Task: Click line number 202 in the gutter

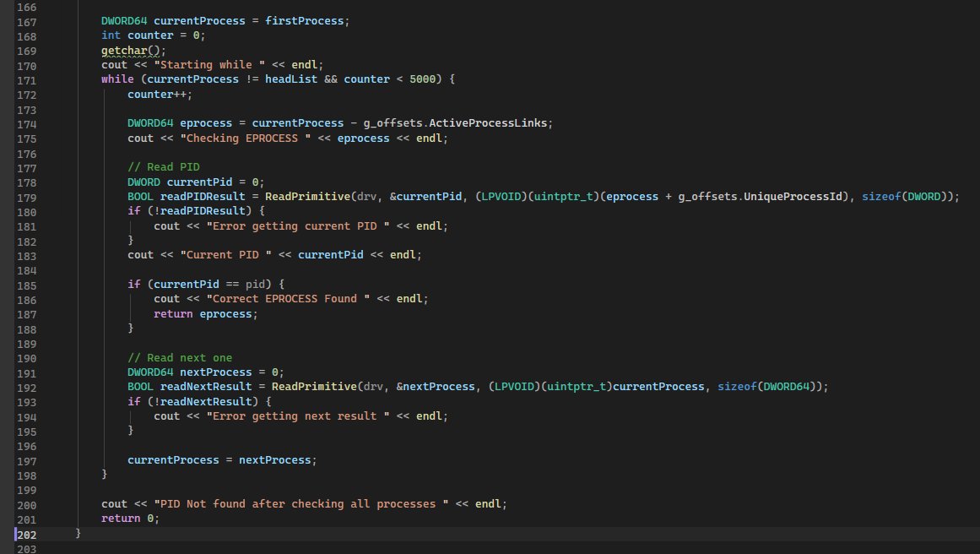Action: 26,535
